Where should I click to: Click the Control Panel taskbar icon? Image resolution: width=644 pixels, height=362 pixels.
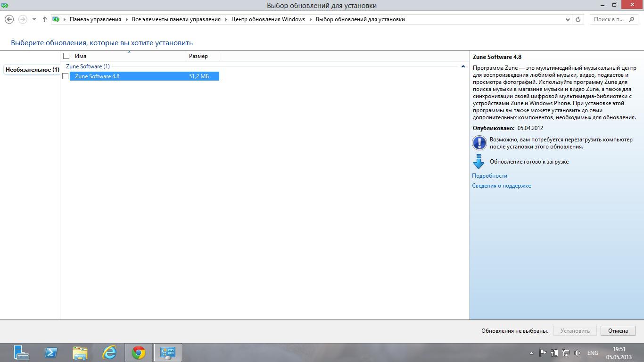(x=168, y=353)
